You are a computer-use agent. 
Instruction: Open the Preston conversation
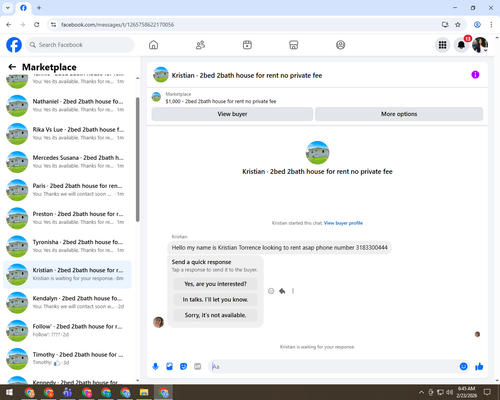[x=68, y=218]
